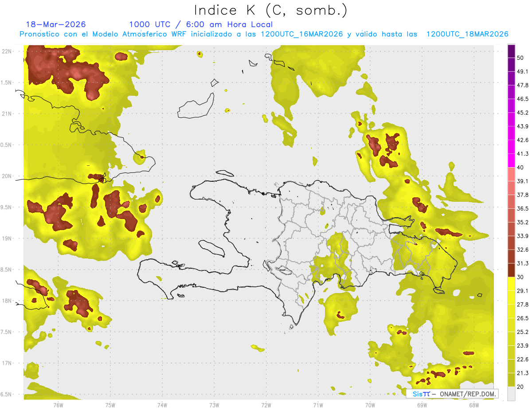
Task: Click the '21.3' legend value
Action: pyautogui.click(x=522, y=373)
